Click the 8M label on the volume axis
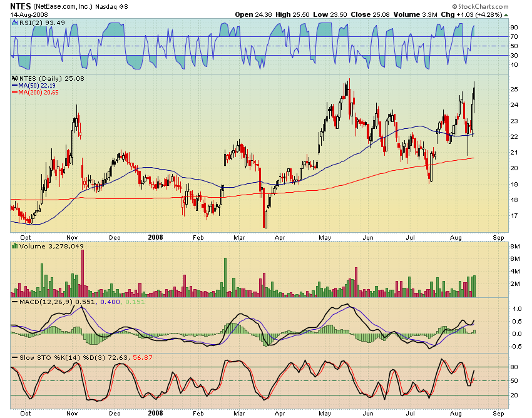The height and width of the screenshot is (418, 532). [x=515, y=247]
